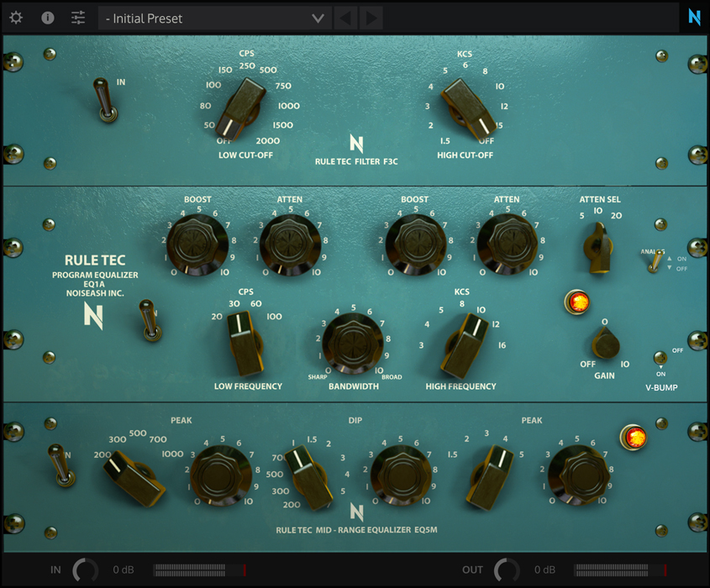
Task: Click the BANDWIDTH label
Action: (x=354, y=386)
